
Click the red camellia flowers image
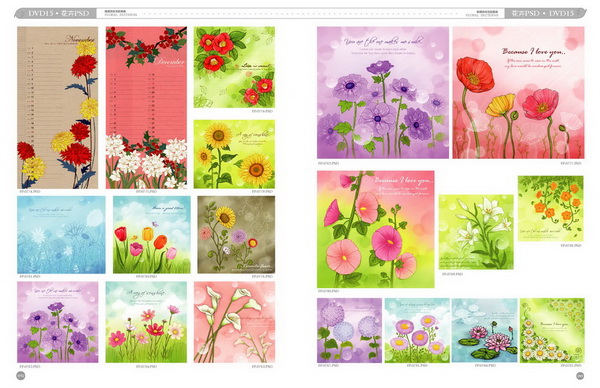(x=234, y=67)
